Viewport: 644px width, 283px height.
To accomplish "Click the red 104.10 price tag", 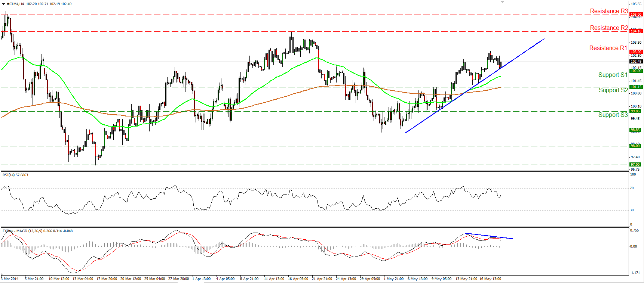I will point(636,31).
